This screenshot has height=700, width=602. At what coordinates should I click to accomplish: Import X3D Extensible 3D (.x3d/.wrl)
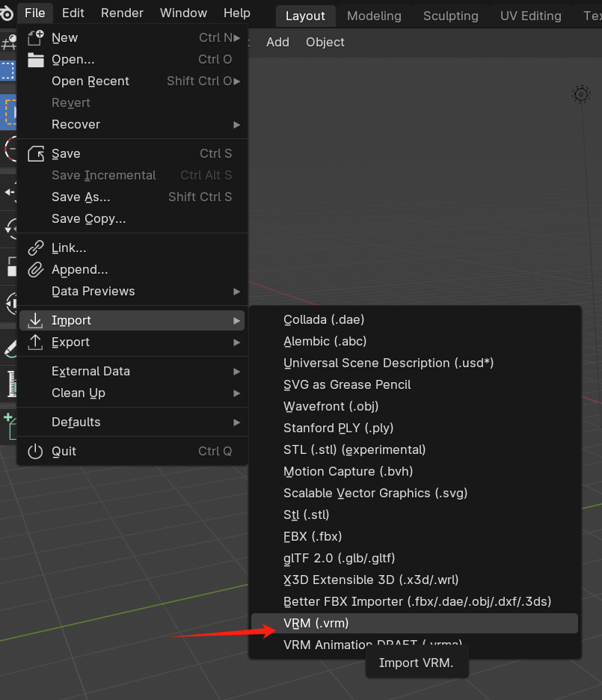pyautogui.click(x=414, y=580)
